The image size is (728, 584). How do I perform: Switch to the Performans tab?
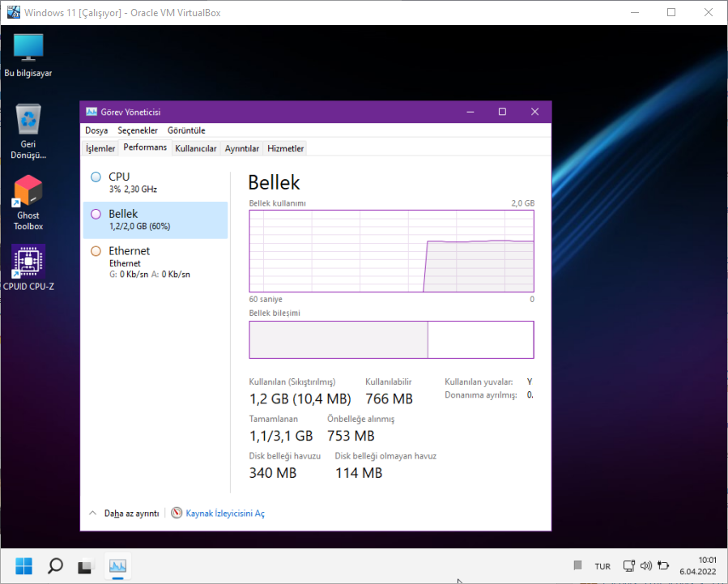(145, 147)
